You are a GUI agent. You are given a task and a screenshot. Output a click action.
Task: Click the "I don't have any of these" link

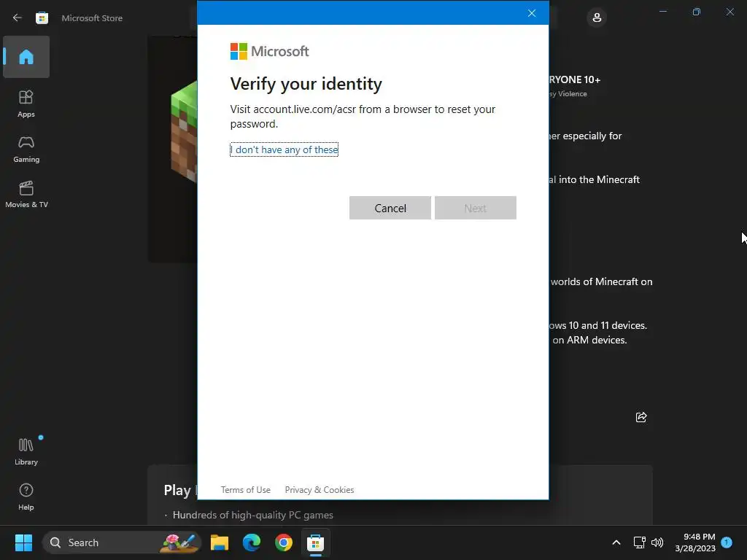click(285, 149)
